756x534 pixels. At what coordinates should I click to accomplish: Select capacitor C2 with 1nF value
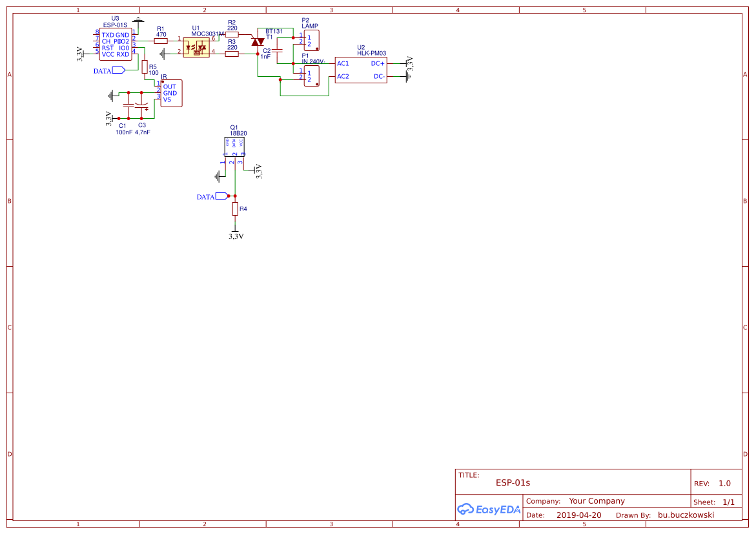click(x=276, y=52)
